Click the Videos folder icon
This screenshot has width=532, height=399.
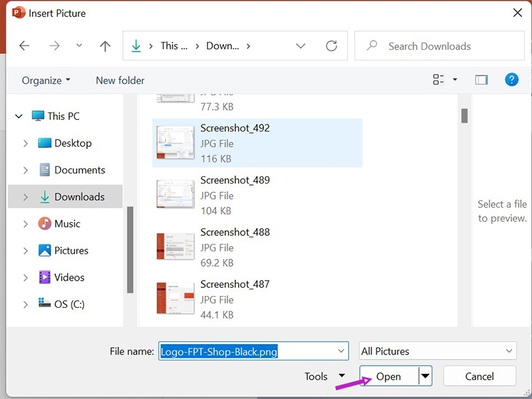pyautogui.click(x=45, y=277)
